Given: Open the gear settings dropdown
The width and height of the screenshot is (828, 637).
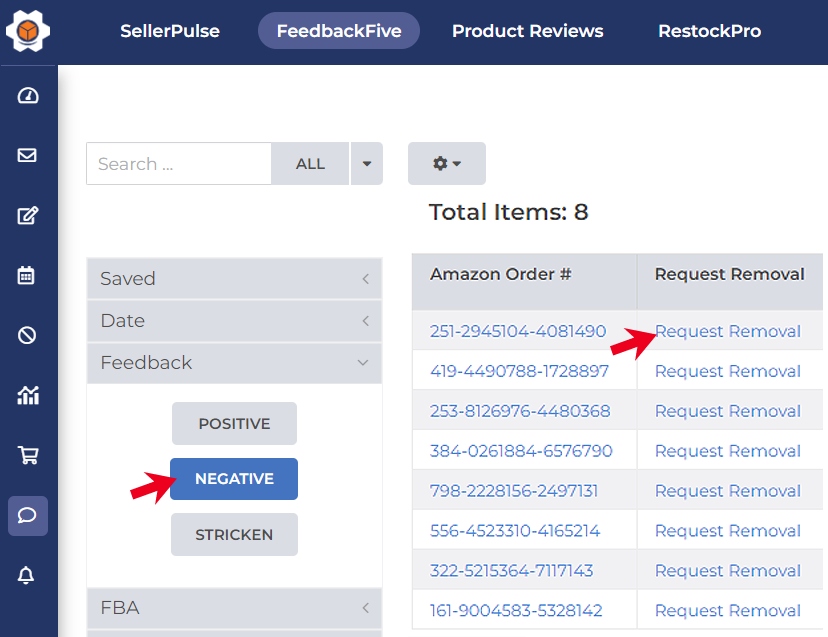Looking at the screenshot, I should 446,163.
